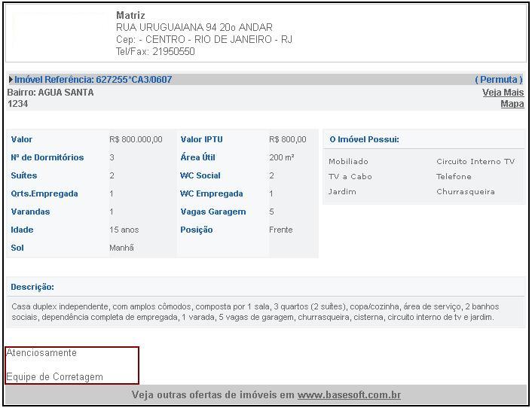Click the Tel/Fax number 21950550

[x=173, y=51]
